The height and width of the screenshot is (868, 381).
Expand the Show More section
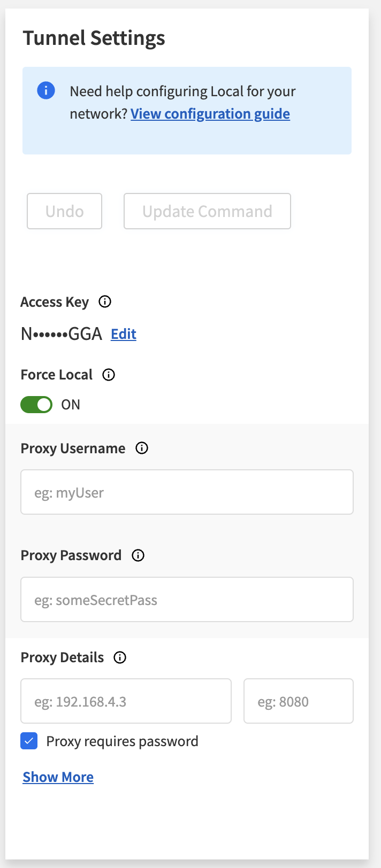[58, 777]
